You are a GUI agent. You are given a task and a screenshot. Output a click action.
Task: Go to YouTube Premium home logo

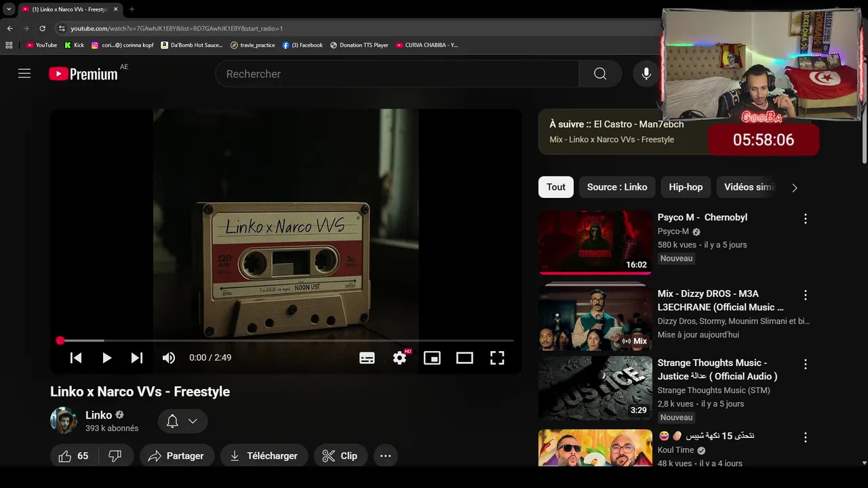pyautogui.click(x=83, y=74)
